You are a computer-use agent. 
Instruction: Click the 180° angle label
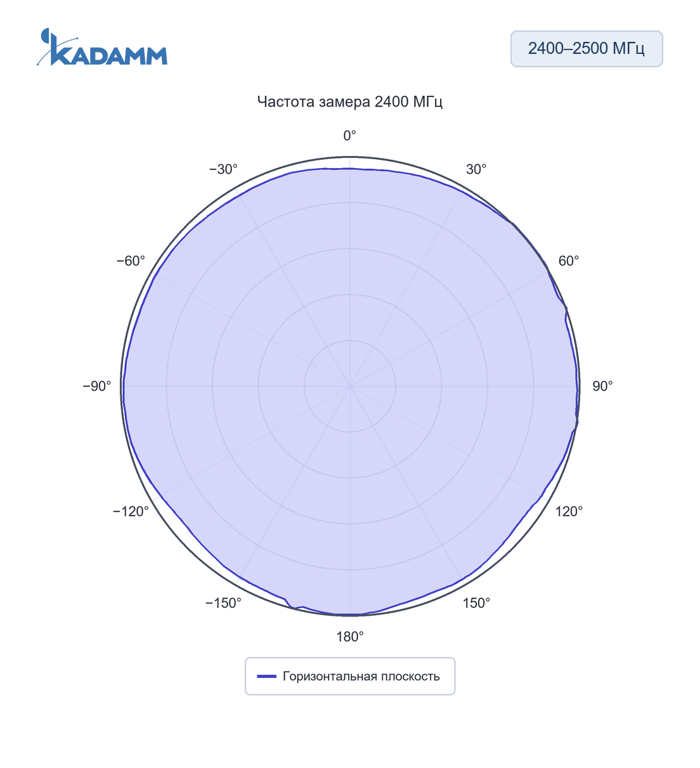tap(350, 637)
